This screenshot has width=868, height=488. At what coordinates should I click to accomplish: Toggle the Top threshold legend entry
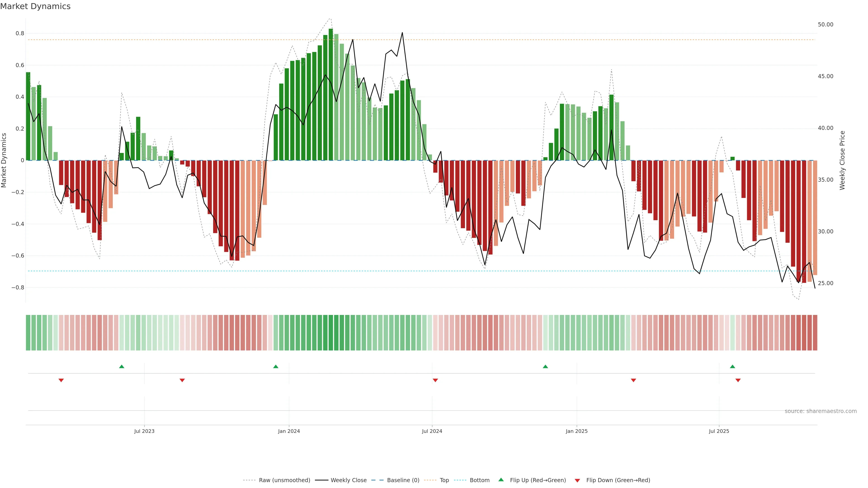tap(444, 480)
